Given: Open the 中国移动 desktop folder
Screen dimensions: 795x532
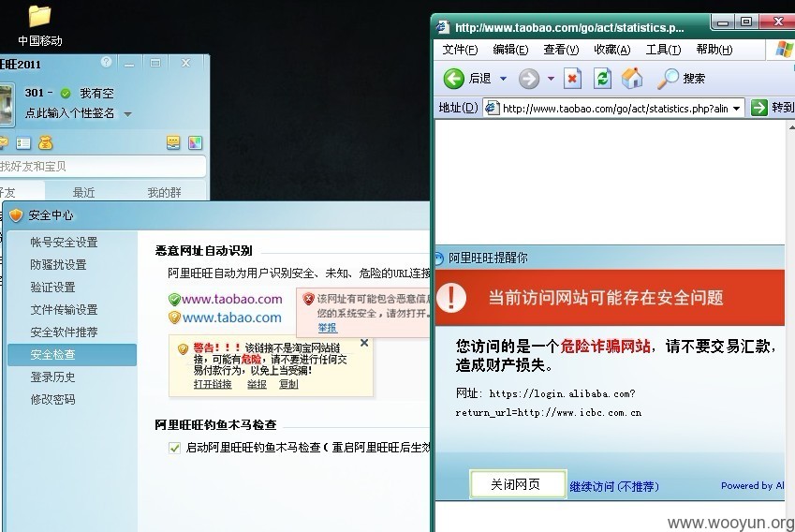Looking at the screenshot, I should 39,25.
